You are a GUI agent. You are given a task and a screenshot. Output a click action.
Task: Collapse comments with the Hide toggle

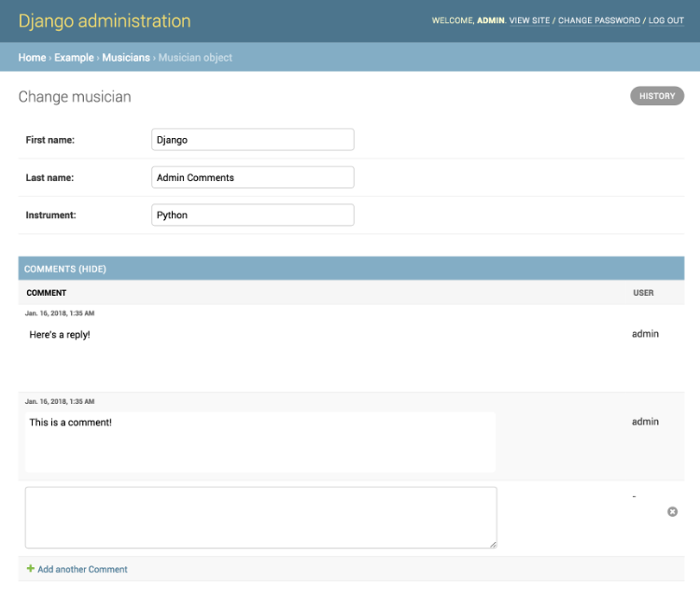[x=92, y=269]
